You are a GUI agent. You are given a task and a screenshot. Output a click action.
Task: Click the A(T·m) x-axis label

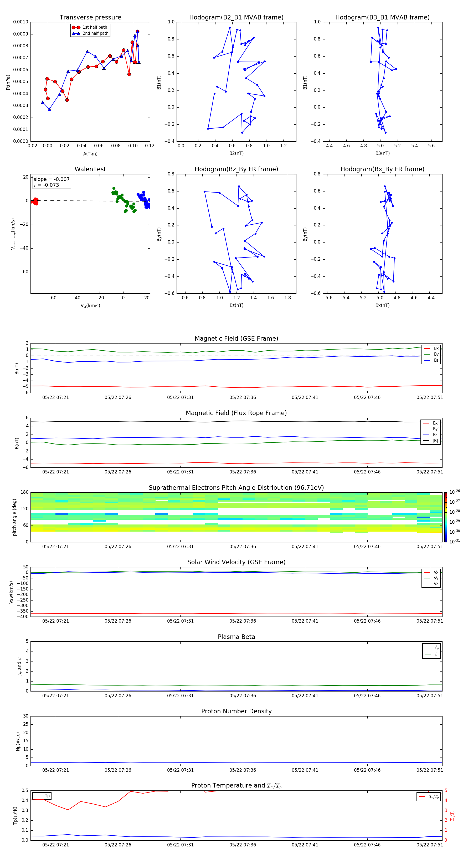[x=90, y=154]
